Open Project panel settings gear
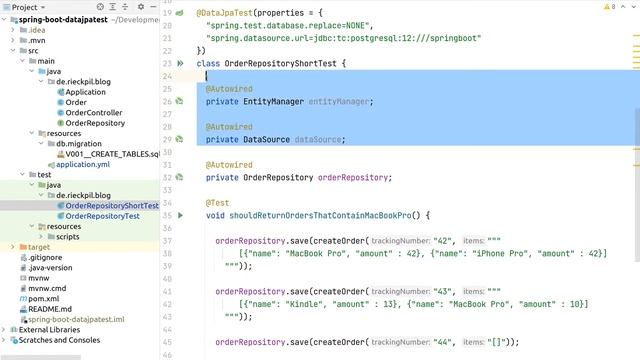Image resolution: width=640 pixels, height=360 pixels. click(141, 7)
